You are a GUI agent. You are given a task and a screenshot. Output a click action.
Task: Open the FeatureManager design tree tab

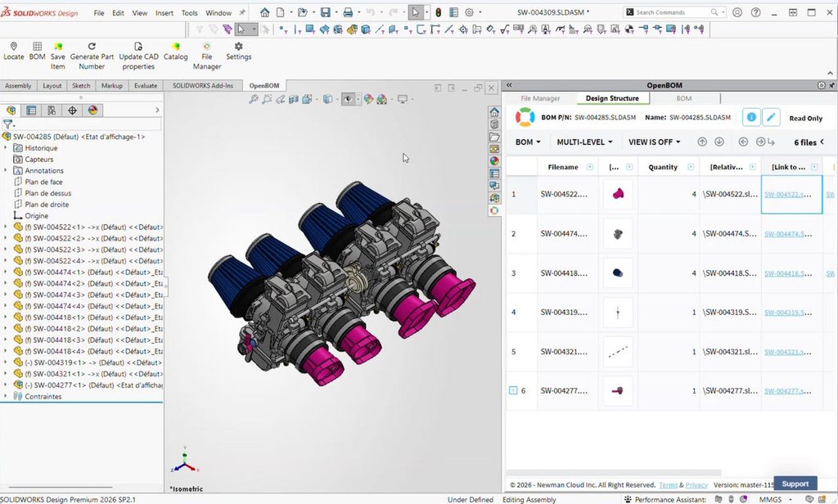[11, 110]
